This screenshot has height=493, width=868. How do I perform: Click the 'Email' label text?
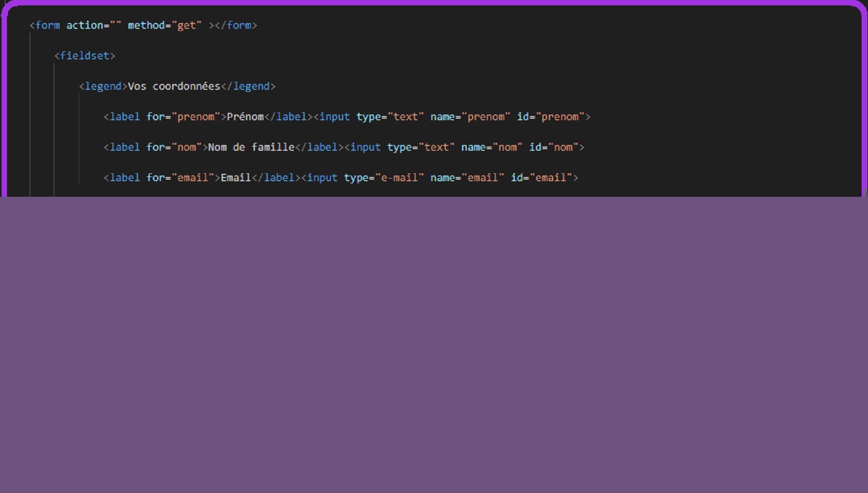coord(236,178)
